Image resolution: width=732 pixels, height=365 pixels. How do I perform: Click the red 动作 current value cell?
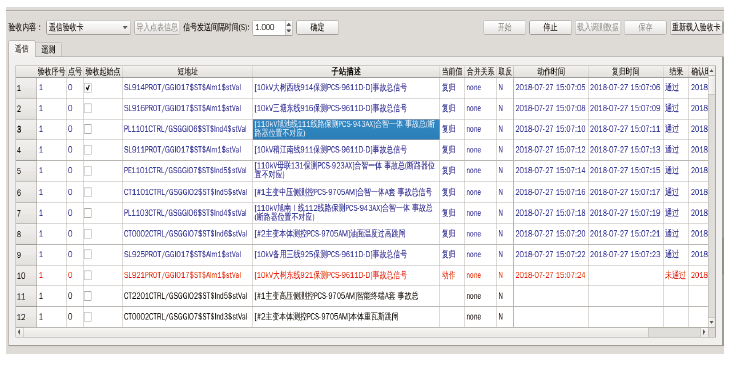pyautogui.click(x=452, y=275)
